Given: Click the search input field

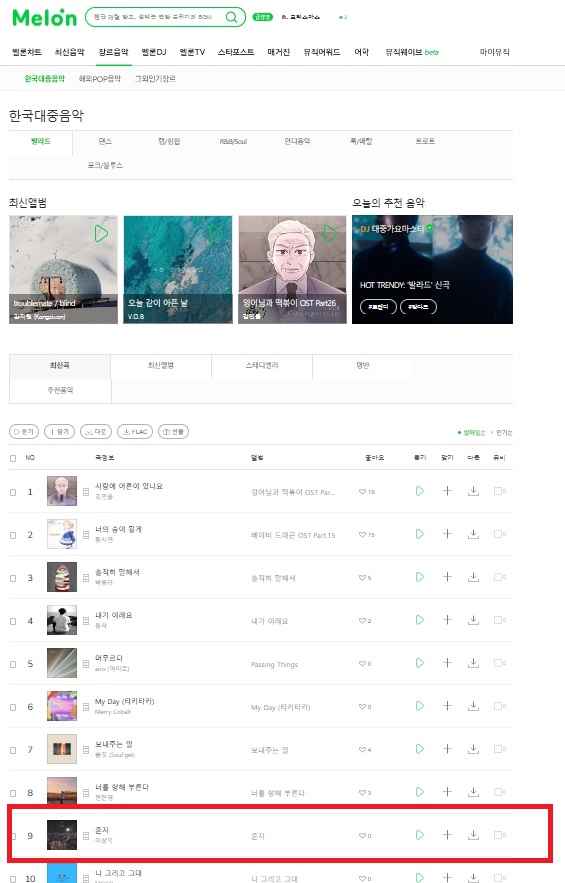Looking at the screenshot, I should (156, 17).
